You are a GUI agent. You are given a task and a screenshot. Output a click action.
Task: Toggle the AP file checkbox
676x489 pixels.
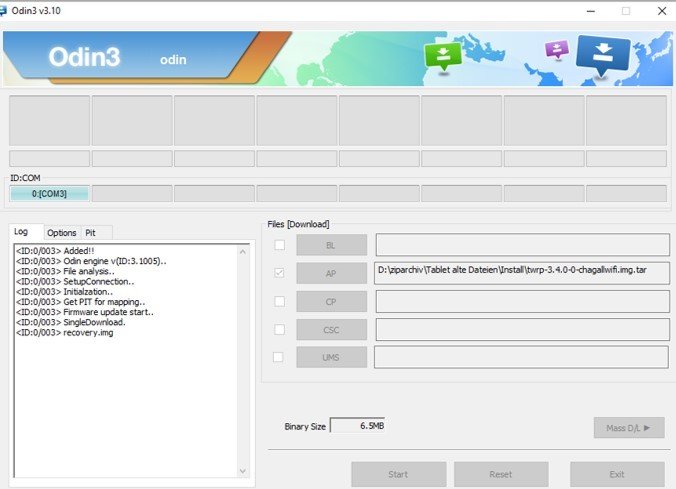(279, 273)
